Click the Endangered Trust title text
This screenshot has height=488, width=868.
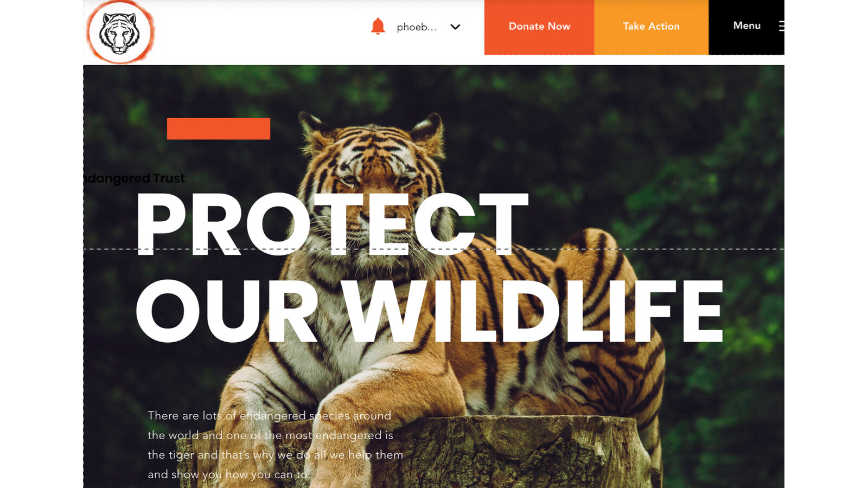[x=134, y=178]
